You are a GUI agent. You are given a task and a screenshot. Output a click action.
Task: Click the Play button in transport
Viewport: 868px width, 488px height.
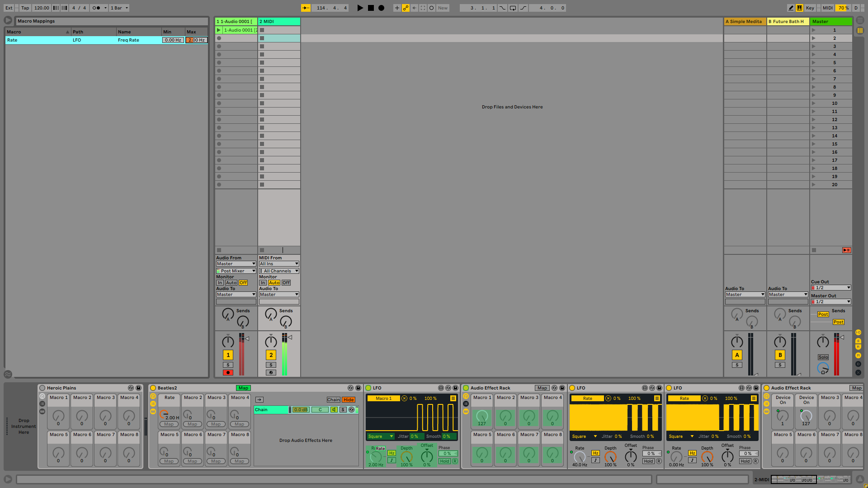[360, 8]
